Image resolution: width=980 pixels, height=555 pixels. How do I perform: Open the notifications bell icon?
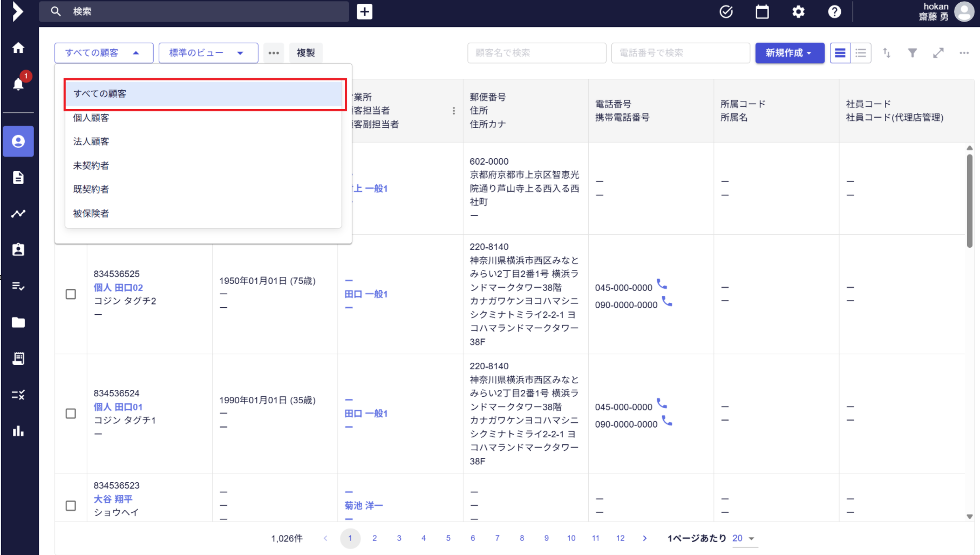(x=18, y=84)
